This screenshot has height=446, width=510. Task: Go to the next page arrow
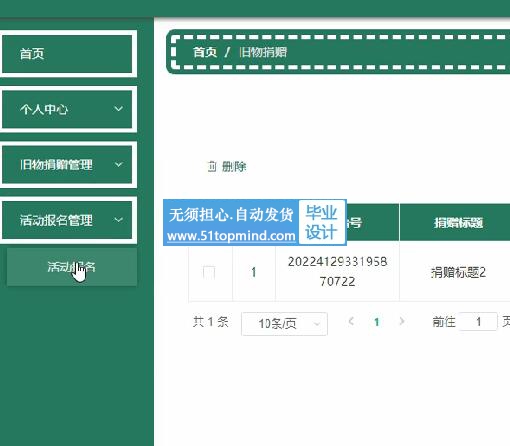click(x=402, y=322)
